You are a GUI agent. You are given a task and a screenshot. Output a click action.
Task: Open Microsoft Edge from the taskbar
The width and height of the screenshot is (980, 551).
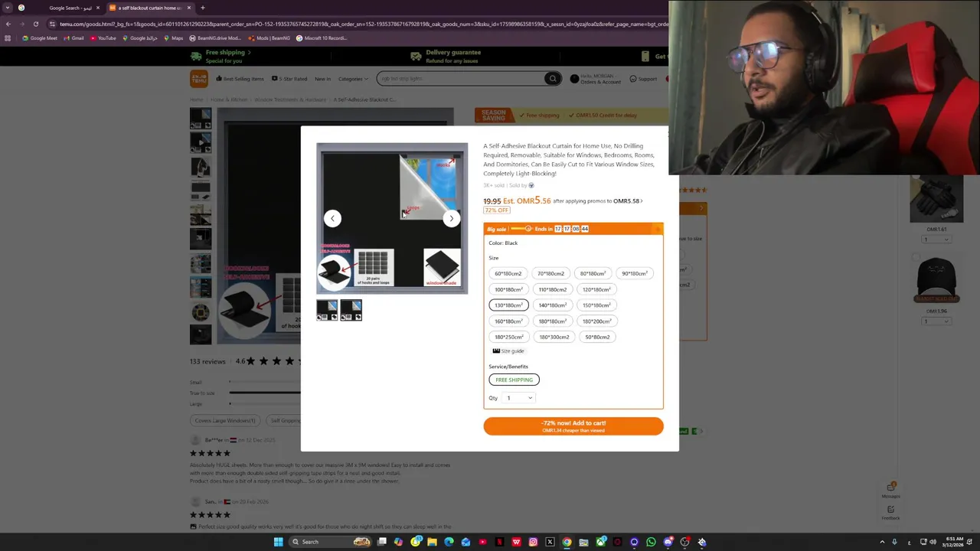click(449, 542)
